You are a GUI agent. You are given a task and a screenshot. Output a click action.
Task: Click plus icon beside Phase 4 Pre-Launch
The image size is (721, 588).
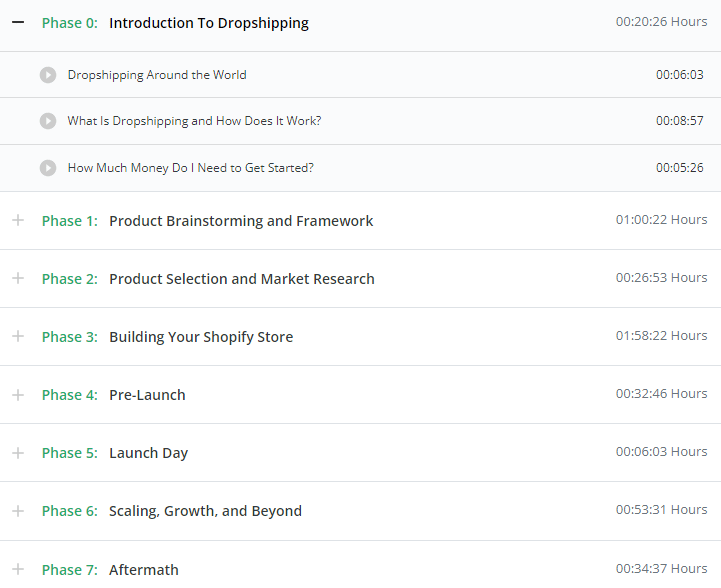[18, 395]
